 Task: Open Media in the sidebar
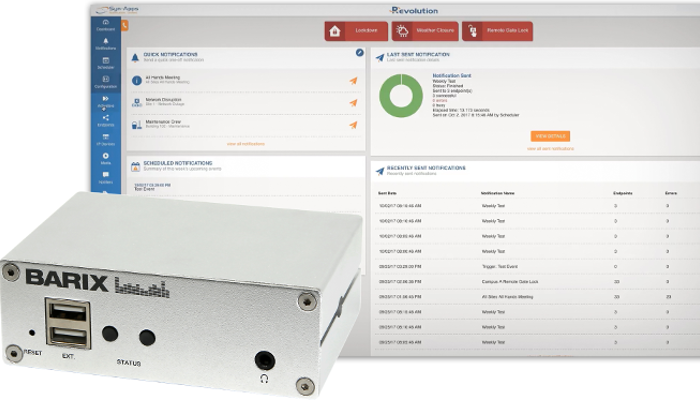106,158
